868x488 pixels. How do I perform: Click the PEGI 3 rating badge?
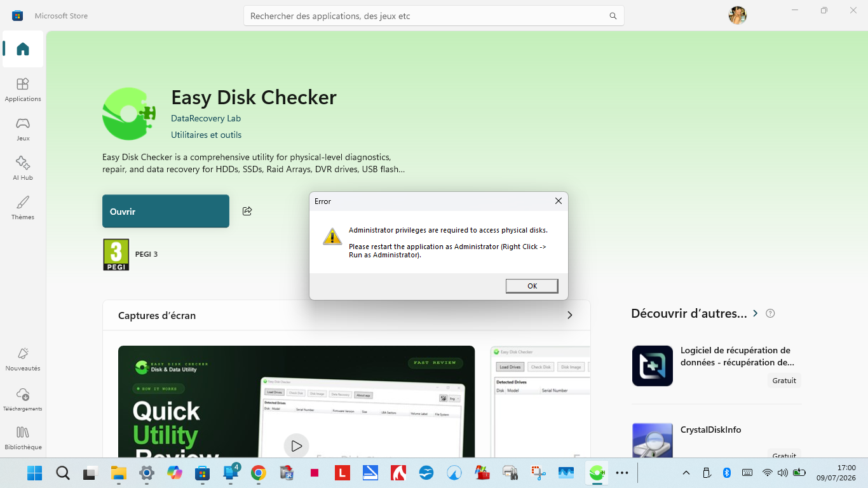[116, 254]
